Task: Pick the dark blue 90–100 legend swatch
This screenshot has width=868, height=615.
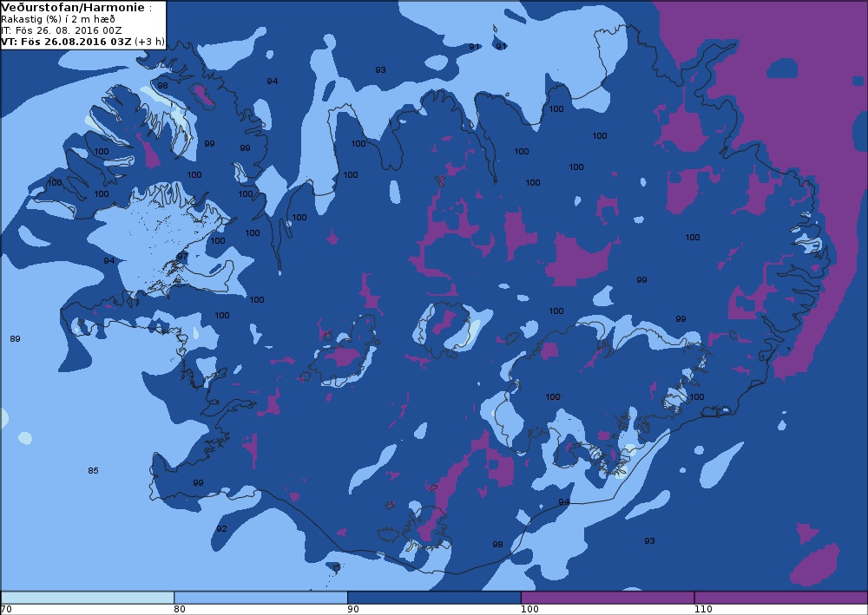Action: click(x=434, y=598)
